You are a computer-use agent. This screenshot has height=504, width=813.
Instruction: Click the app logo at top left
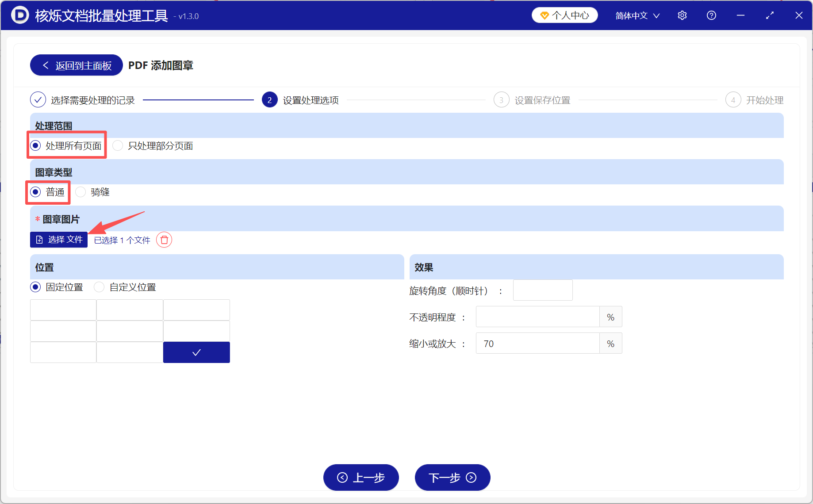pos(19,15)
